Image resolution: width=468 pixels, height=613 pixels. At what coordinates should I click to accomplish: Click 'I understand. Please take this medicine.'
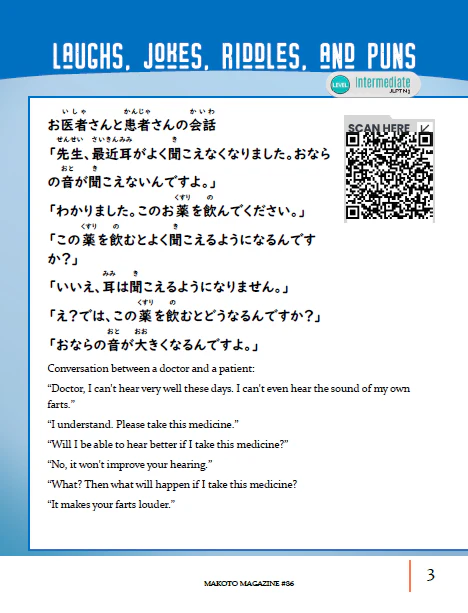pos(143,425)
